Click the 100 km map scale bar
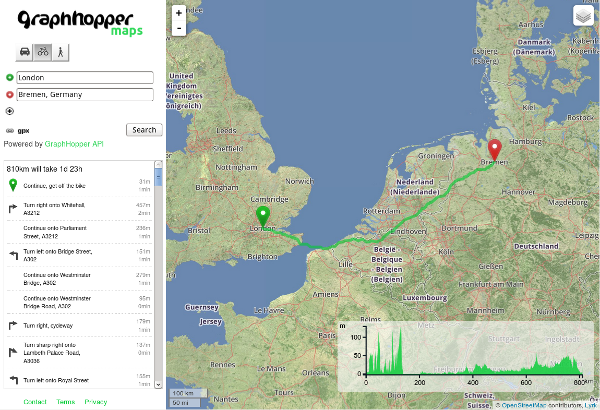 coord(188,393)
